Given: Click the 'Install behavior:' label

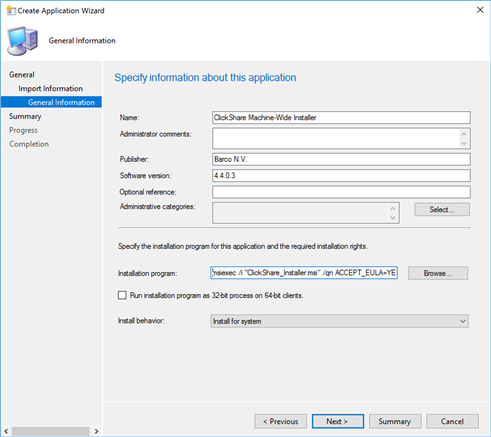Looking at the screenshot, I should pos(141,321).
